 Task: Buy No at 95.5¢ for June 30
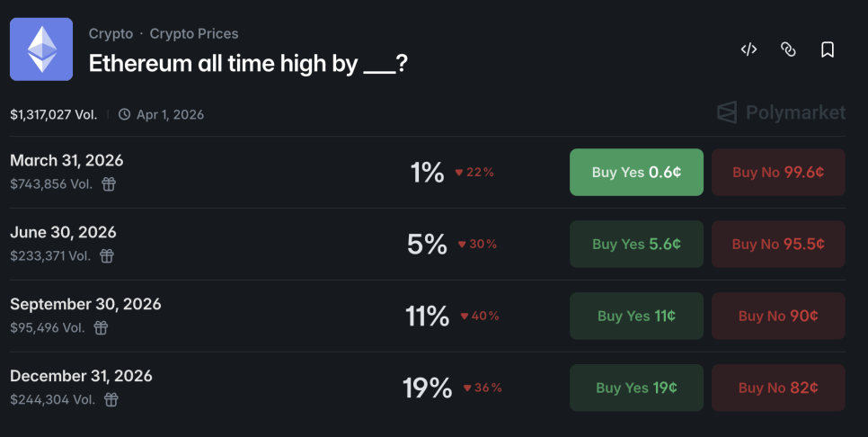[778, 245]
